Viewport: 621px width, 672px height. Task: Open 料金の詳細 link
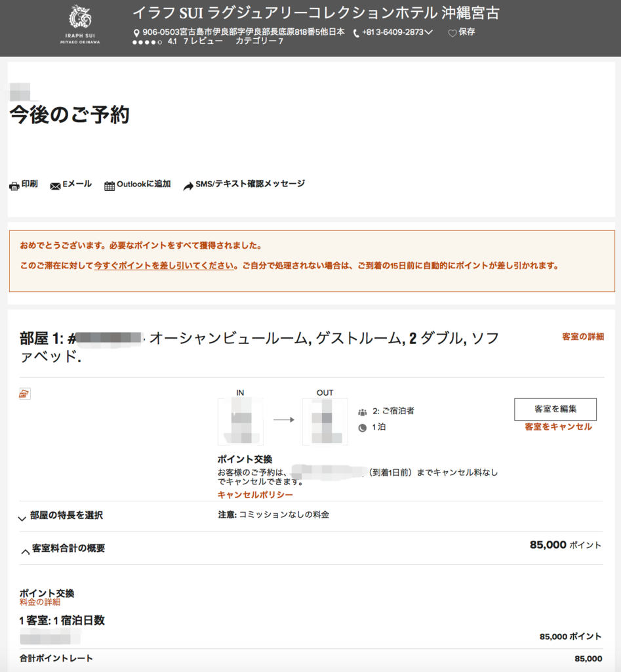(40, 602)
